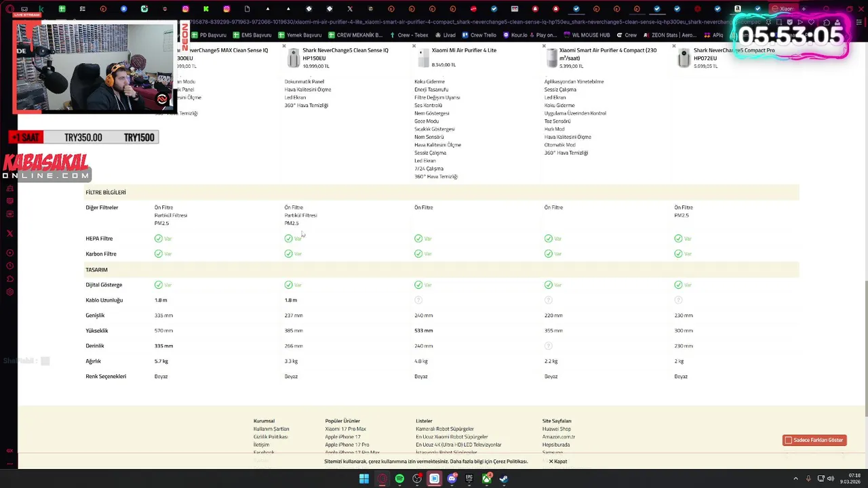
Task: Open Xiaomi Mi Air Purifier 4 Lite title link
Action: pyautogui.click(x=464, y=50)
